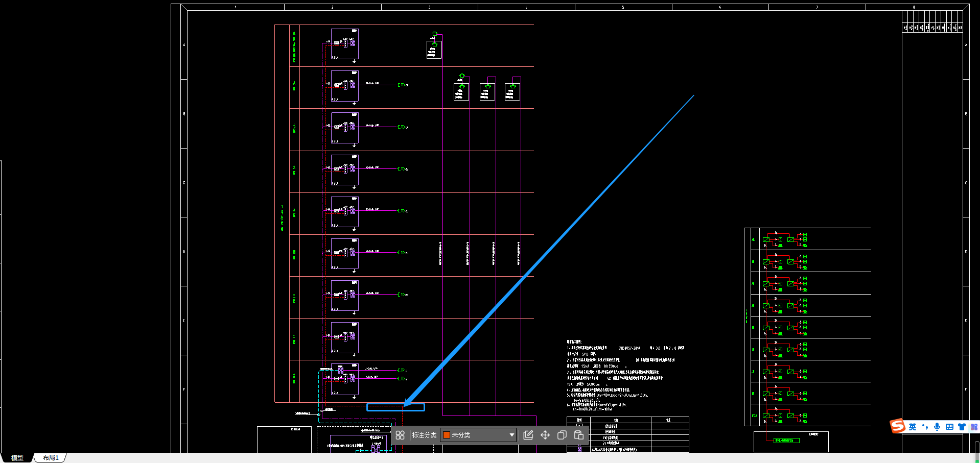The height and width of the screenshot is (463, 980).
Task: Open the soft keyboard icon in IME bar
Action: [949, 427]
